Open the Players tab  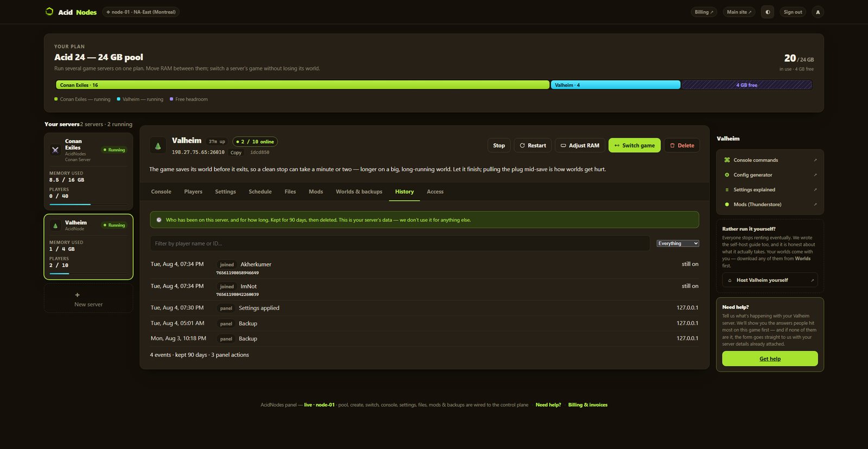(193, 192)
